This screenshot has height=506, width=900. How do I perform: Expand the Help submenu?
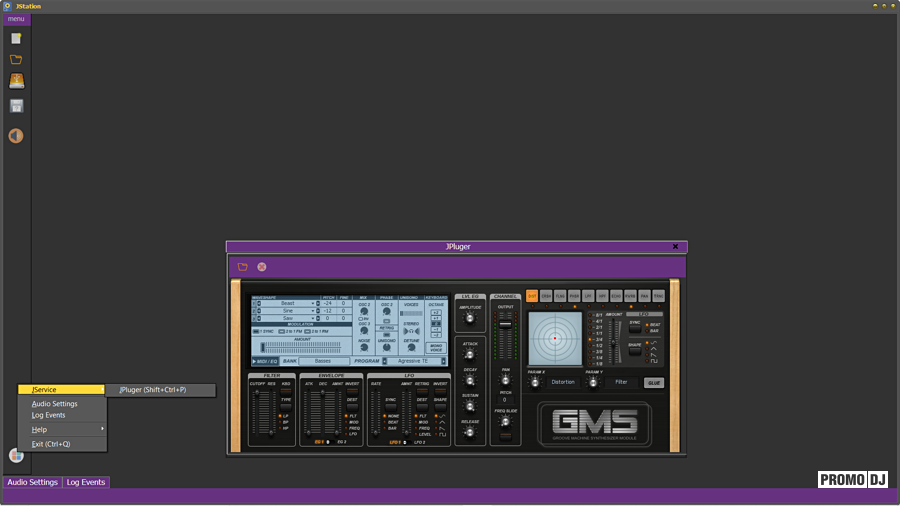pos(63,429)
